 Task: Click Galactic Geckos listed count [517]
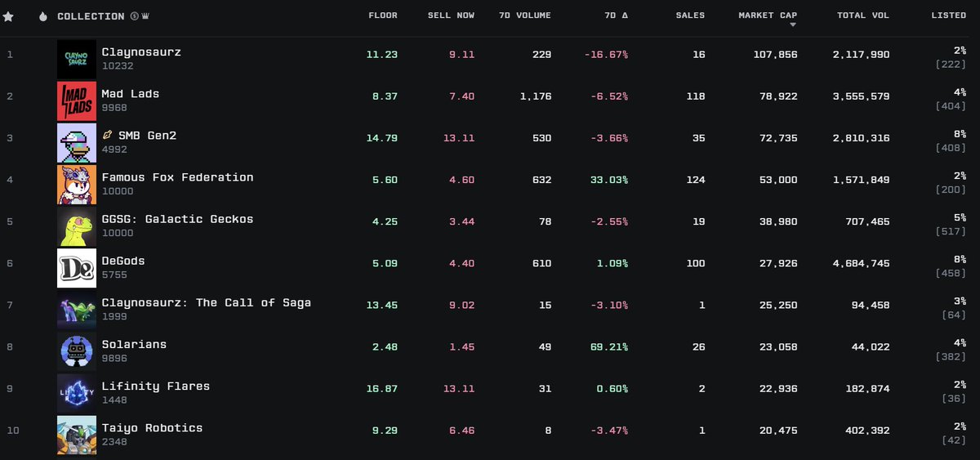click(951, 233)
